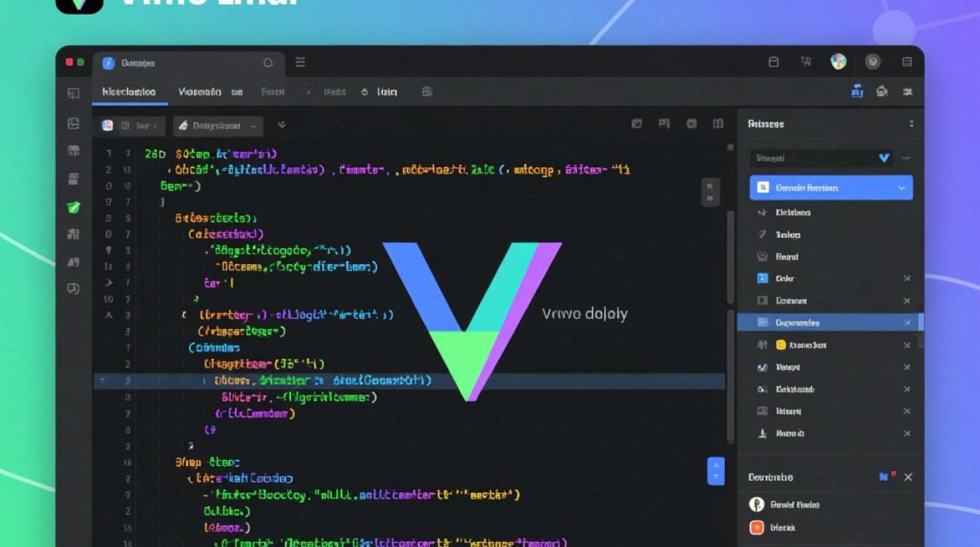Switch to the second tab in the tab row
Viewport: 980px width, 547px height.
pyautogui.click(x=200, y=92)
